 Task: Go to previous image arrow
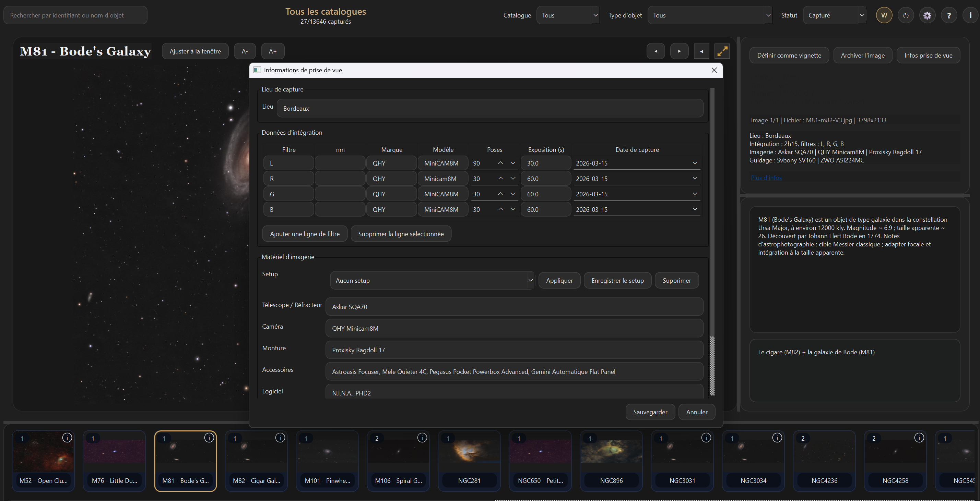656,51
